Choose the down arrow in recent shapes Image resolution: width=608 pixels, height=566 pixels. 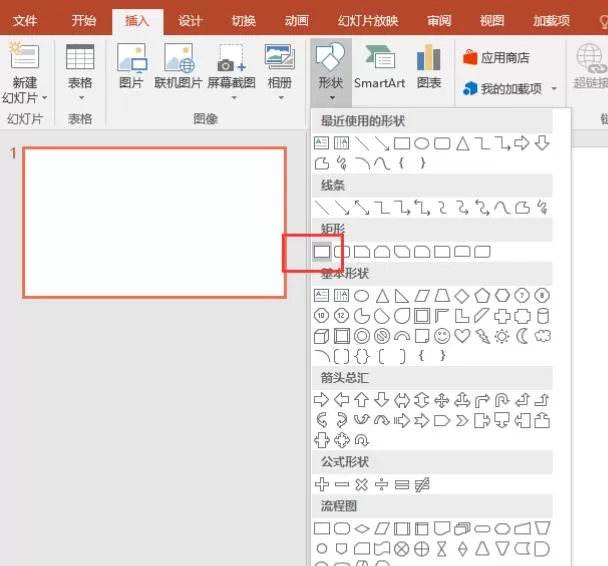click(x=542, y=143)
